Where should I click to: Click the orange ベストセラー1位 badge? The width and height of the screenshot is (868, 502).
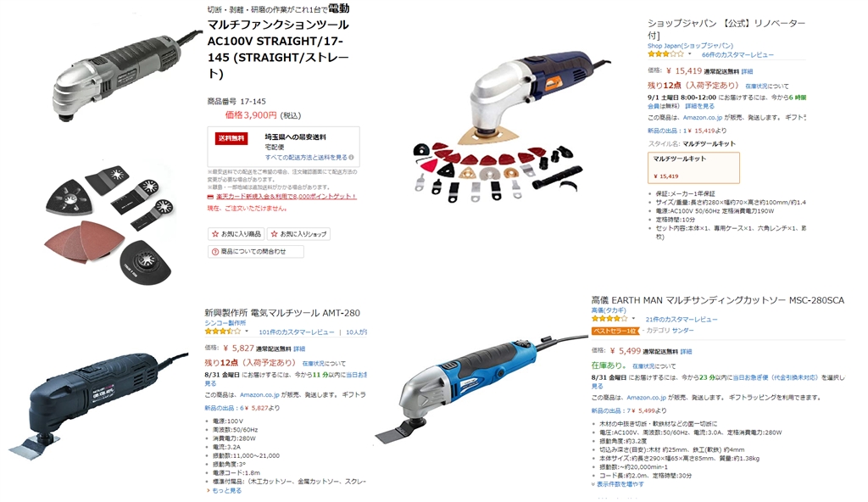coord(615,331)
